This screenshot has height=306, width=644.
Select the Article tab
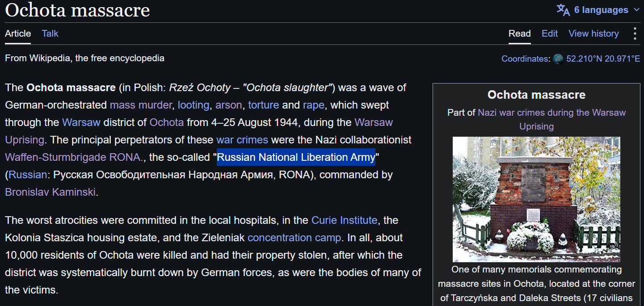point(18,34)
